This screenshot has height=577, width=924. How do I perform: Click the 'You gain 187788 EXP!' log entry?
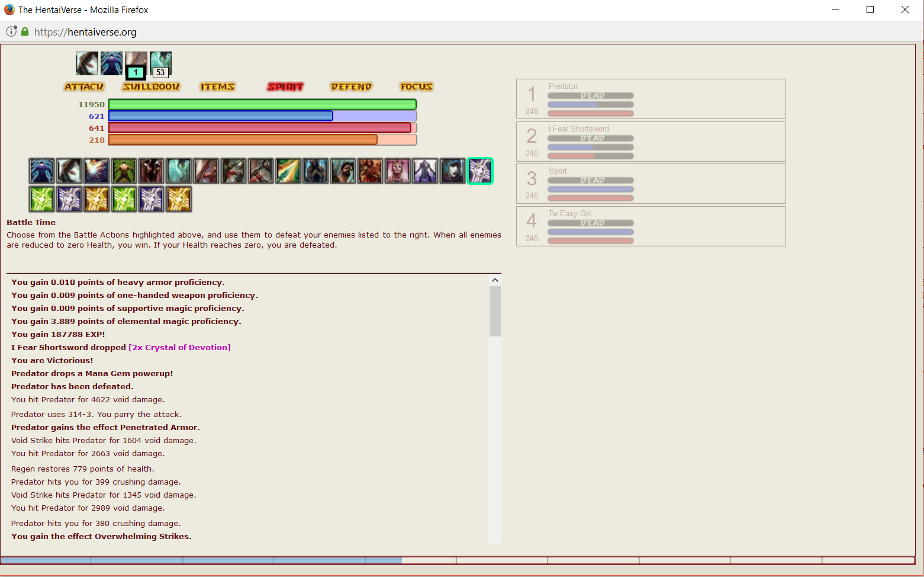58,335
